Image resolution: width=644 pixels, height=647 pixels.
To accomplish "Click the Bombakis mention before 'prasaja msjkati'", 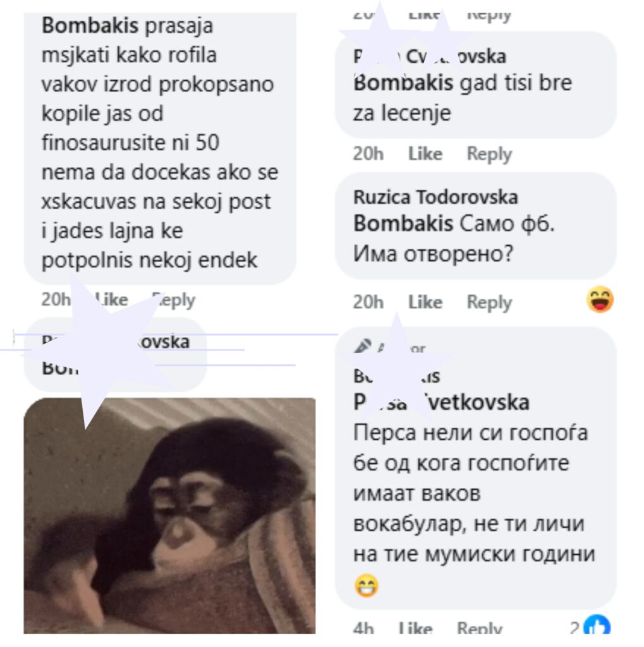I will point(90,25).
